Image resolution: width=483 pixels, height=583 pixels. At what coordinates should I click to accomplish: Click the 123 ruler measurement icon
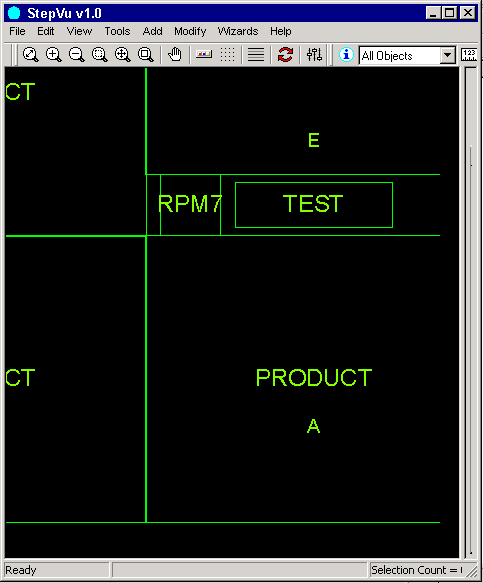469,55
